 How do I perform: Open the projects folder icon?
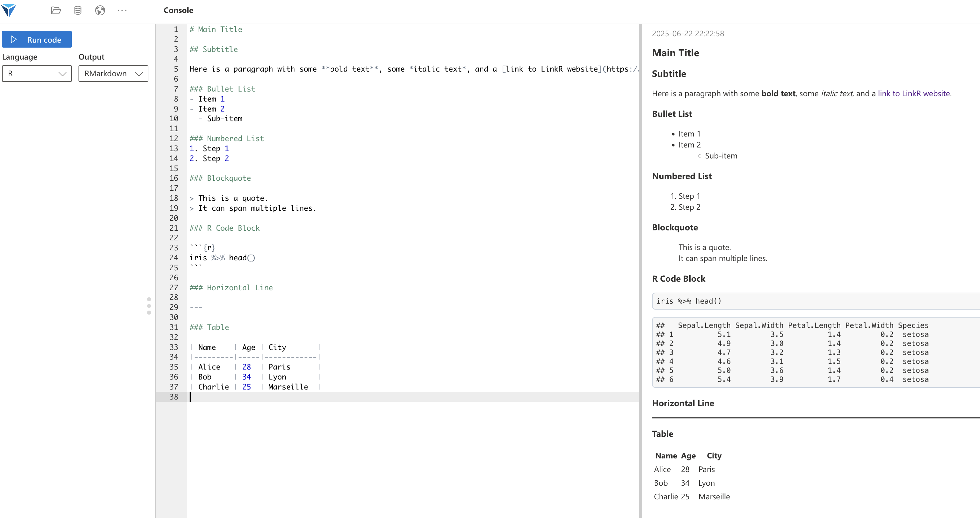tap(56, 10)
